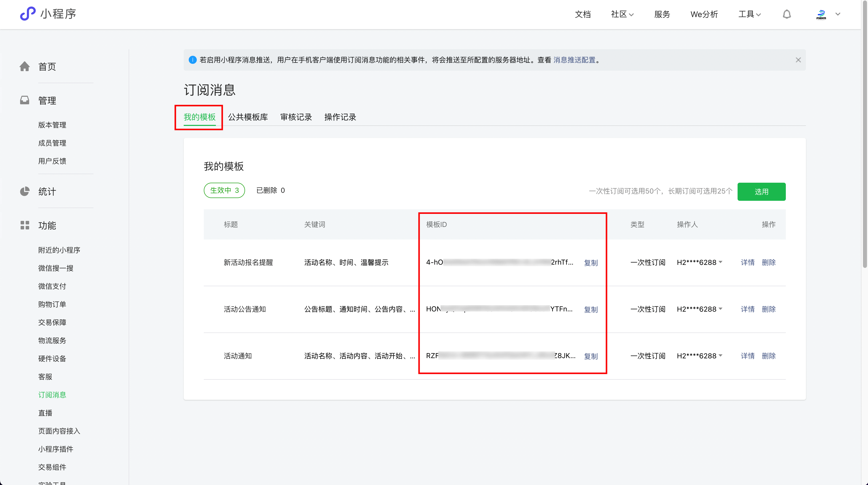This screenshot has height=485, width=868.
Task: Click the account avatar at top right
Action: click(822, 14)
